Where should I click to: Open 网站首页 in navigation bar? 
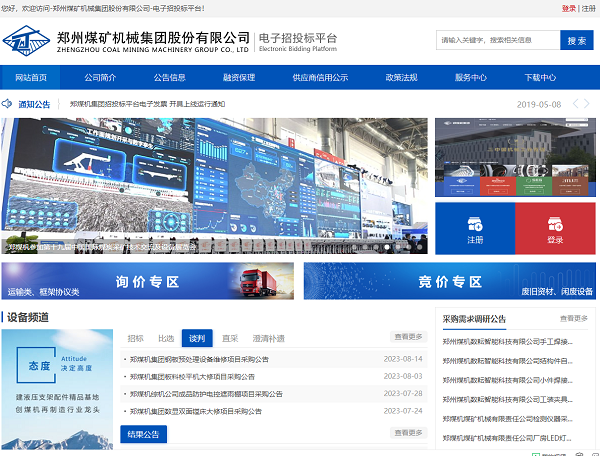pyautogui.click(x=31, y=78)
